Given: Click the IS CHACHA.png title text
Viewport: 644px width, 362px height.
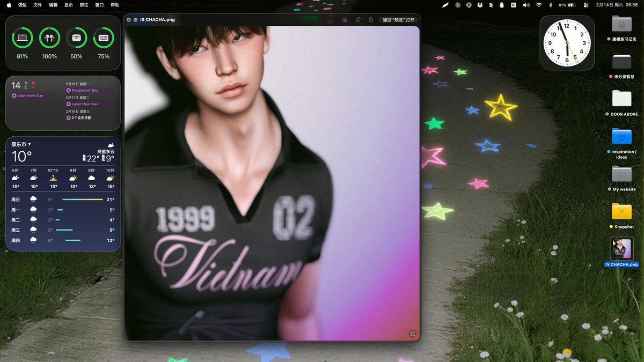Looking at the screenshot, I should point(157,20).
